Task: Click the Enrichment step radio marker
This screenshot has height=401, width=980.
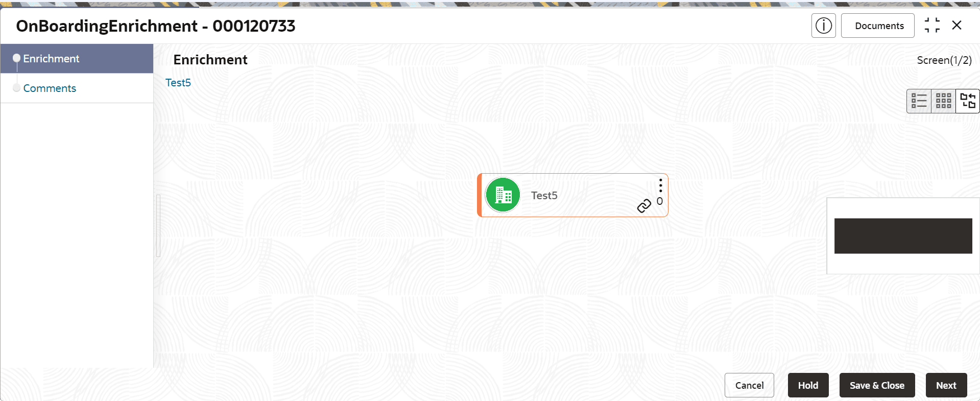Action: [17, 58]
